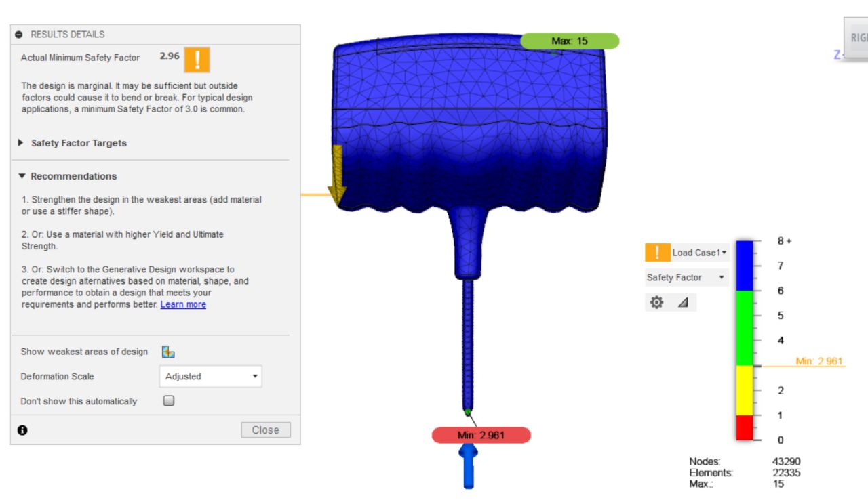This screenshot has height=502, width=868.
Task: Open the Safety Factor results dropdown
Action: click(x=685, y=277)
